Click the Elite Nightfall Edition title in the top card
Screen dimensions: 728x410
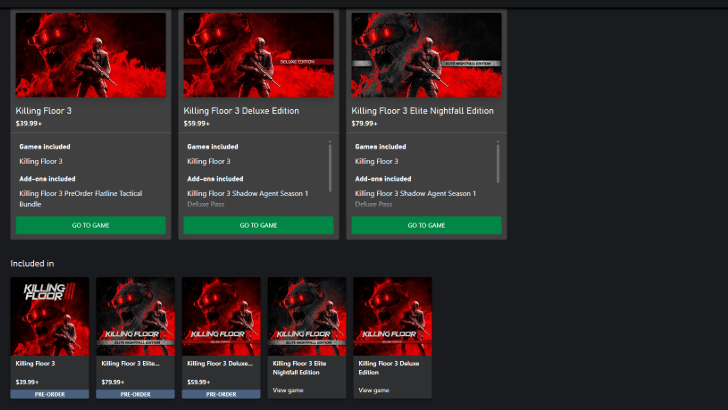click(423, 110)
